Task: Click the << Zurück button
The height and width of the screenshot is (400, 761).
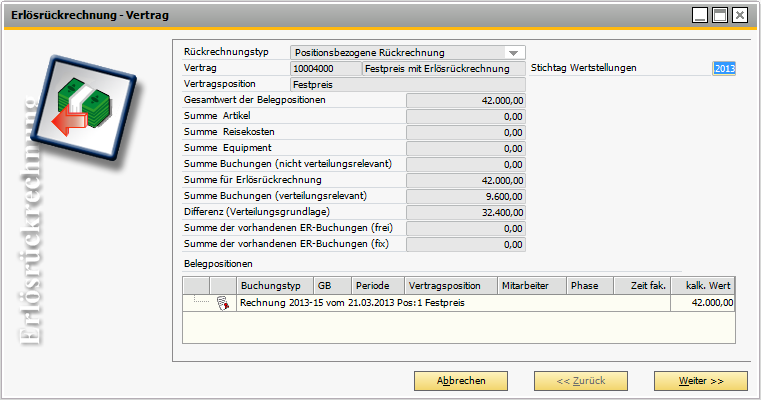Action: click(x=581, y=381)
